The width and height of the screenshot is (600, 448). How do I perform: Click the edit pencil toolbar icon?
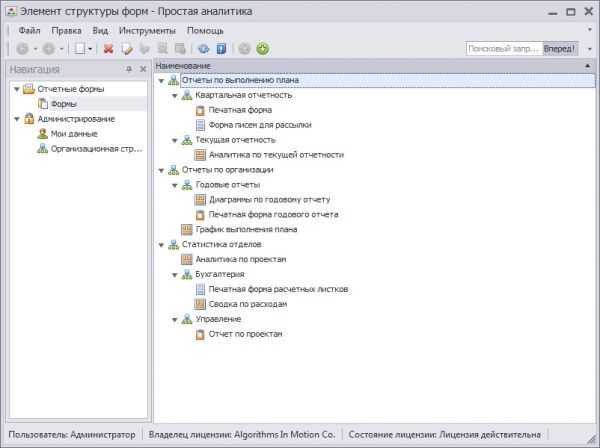[x=127, y=48]
